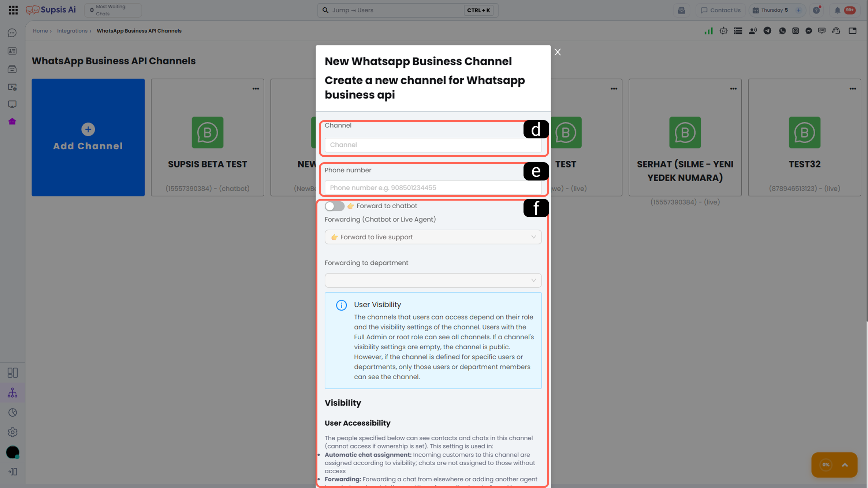This screenshot has width=868, height=488.
Task: Open the apps grid menu icon
Action: click(x=13, y=10)
